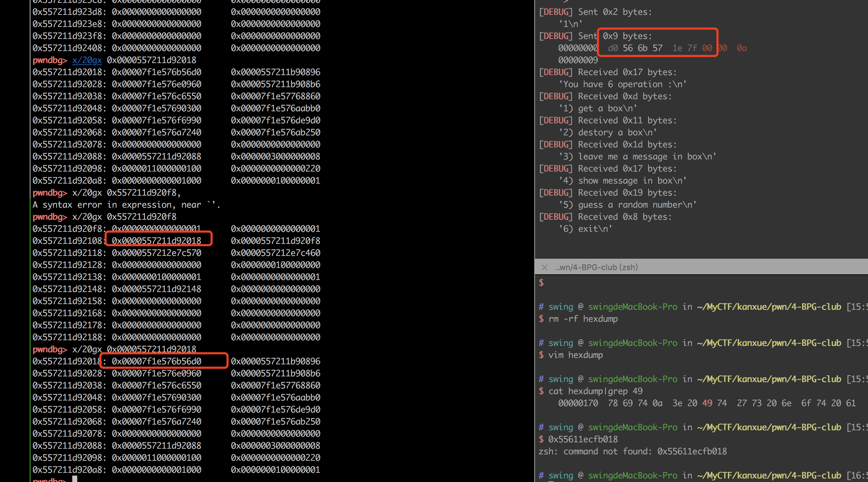Screen dimensions: 868x482
Task: Click the red-boxed 0x0000557211d92018 value
Action: [x=157, y=241]
